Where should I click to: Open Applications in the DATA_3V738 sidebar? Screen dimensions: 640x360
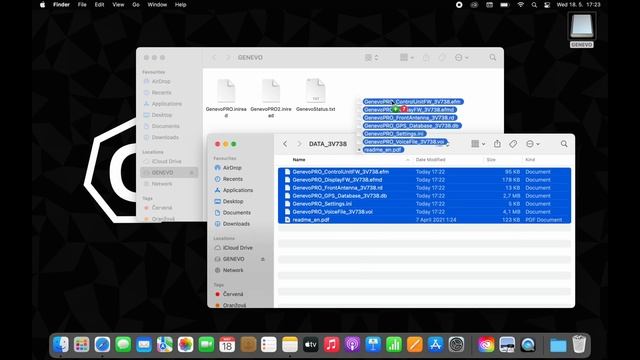pos(239,190)
